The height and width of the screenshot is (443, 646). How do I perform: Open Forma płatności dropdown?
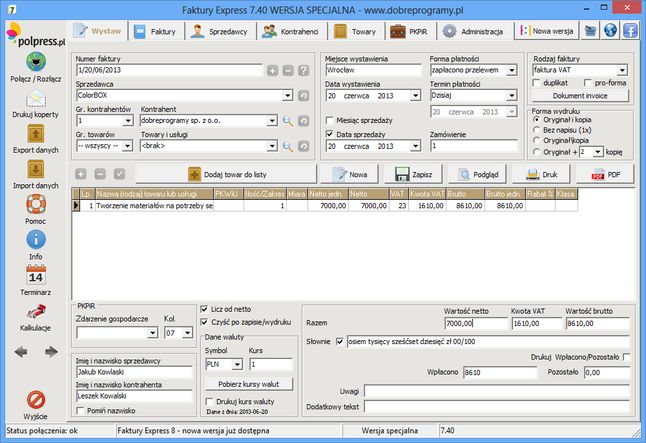click(511, 70)
